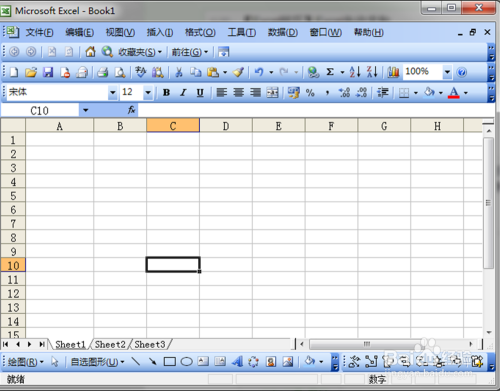Open the 绘图(R) drawing menu button

pyautogui.click(x=25, y=362)
